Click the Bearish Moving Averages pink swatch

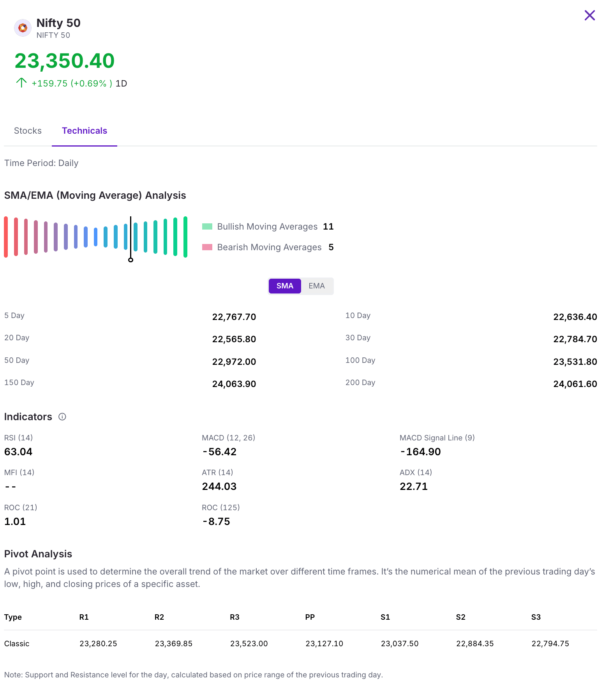coord(207,247)
